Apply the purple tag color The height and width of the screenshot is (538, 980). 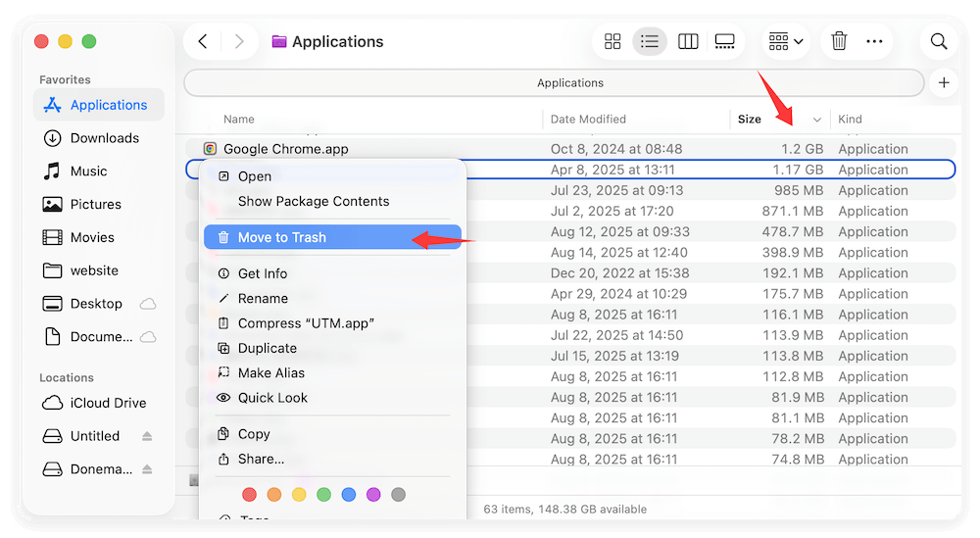tap(373, 495)
